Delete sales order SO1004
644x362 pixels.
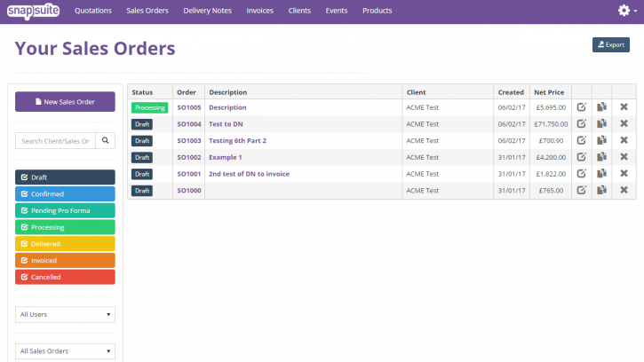coord(624,123)
